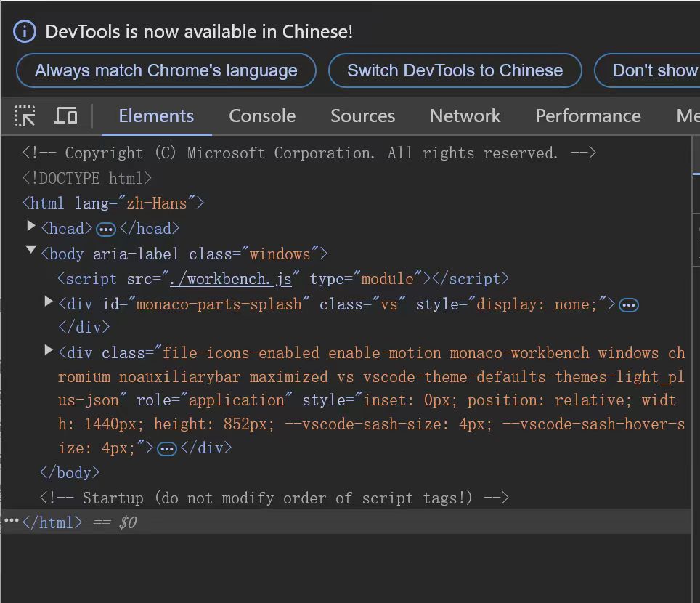Click ellipsis badge of monaco-parts-splash div
The image size is (700, 603).
tap(629, 305)
